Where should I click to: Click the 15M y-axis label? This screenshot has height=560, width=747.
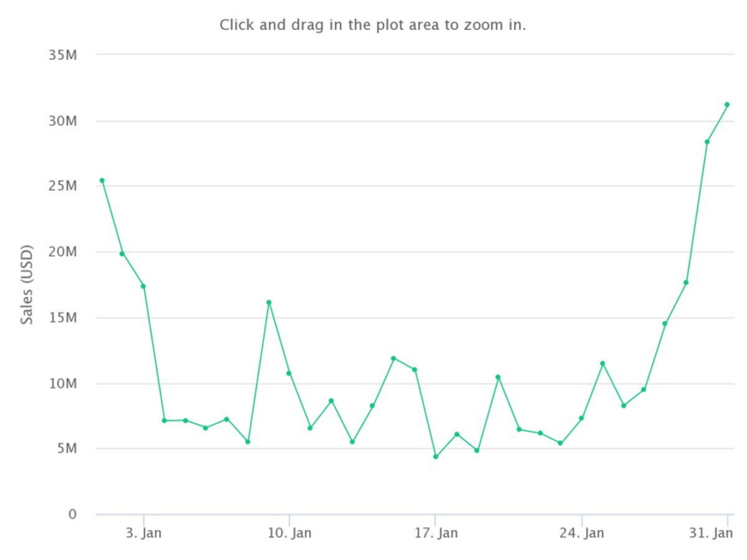62,317
